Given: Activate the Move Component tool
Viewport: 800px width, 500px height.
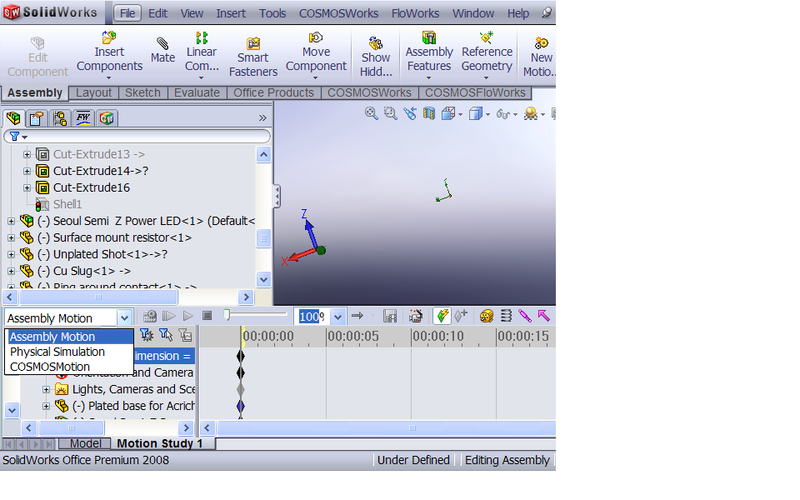Looking at the screenshot, I should 316,54.
